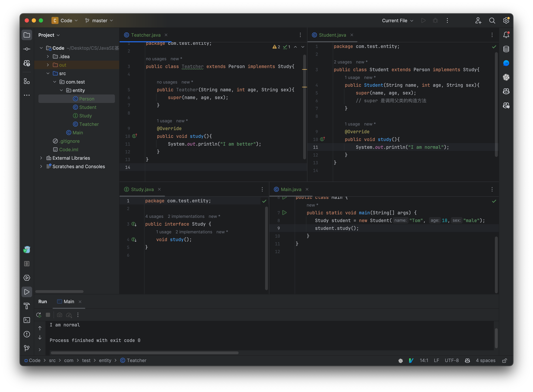The image size is (533, 392).
Task: Open the Problems tool window icon
Action: tap(27, 334)
